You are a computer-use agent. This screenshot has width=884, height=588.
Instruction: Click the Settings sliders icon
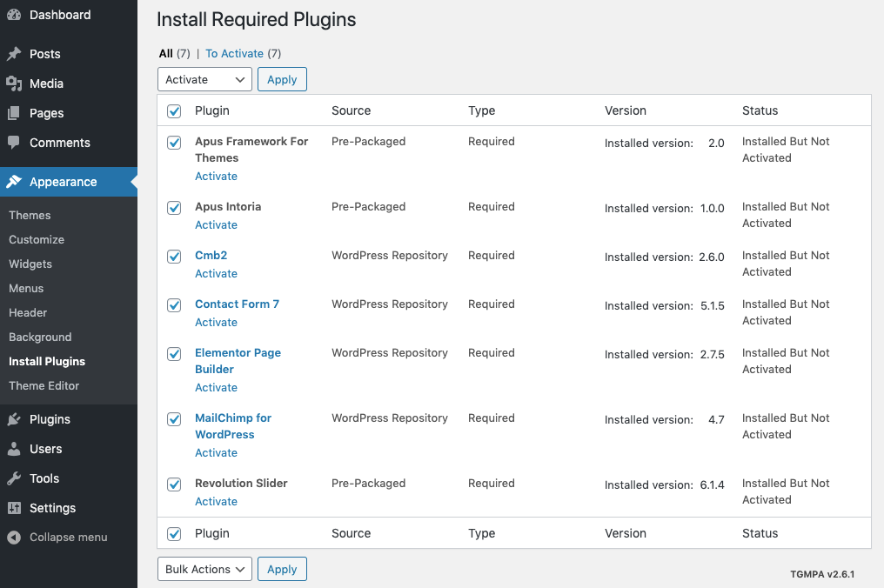pos(14,508)
